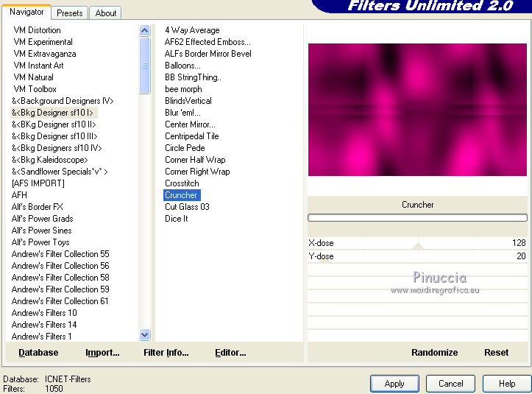532x394 pixels.
Task: Select VM Experimental category
Action: click(43, 42)
